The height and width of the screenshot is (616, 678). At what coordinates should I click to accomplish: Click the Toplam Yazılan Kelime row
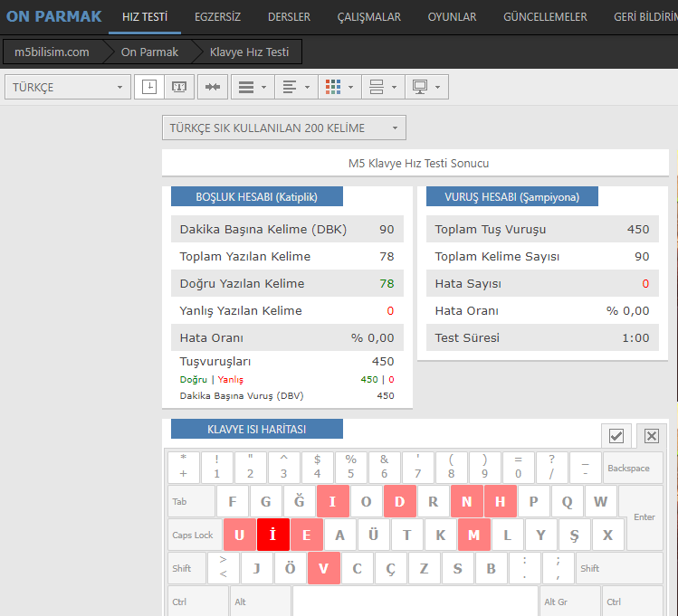pos(287,256)
